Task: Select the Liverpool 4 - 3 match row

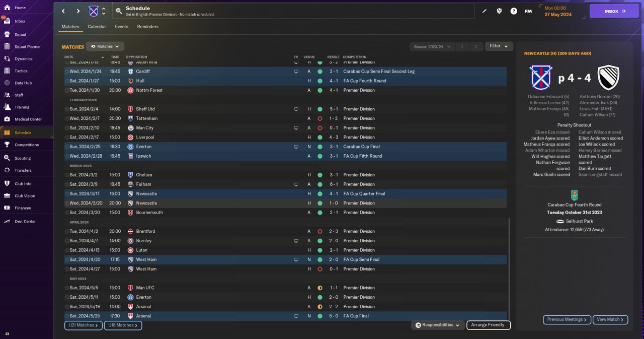Action: pos(285,137)
